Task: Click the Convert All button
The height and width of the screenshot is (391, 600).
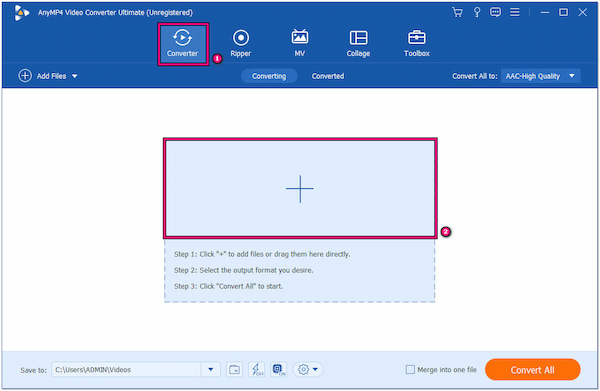Action: coord(532,370)
